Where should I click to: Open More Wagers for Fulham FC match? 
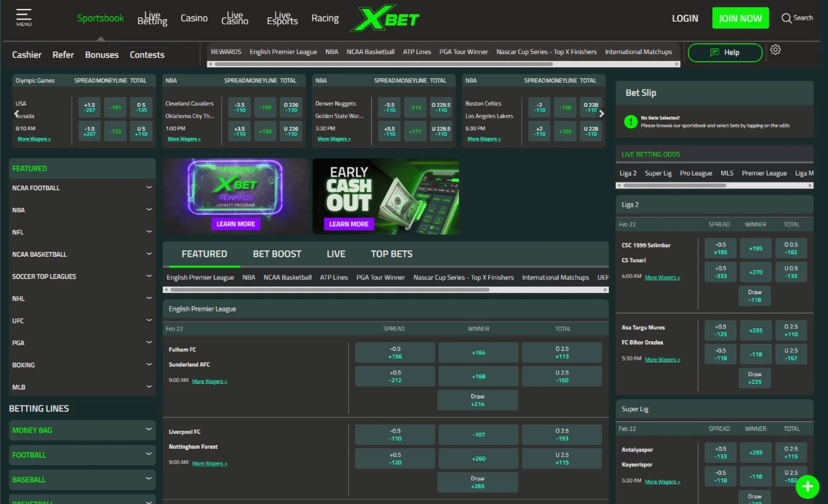(x=210, y=381)
